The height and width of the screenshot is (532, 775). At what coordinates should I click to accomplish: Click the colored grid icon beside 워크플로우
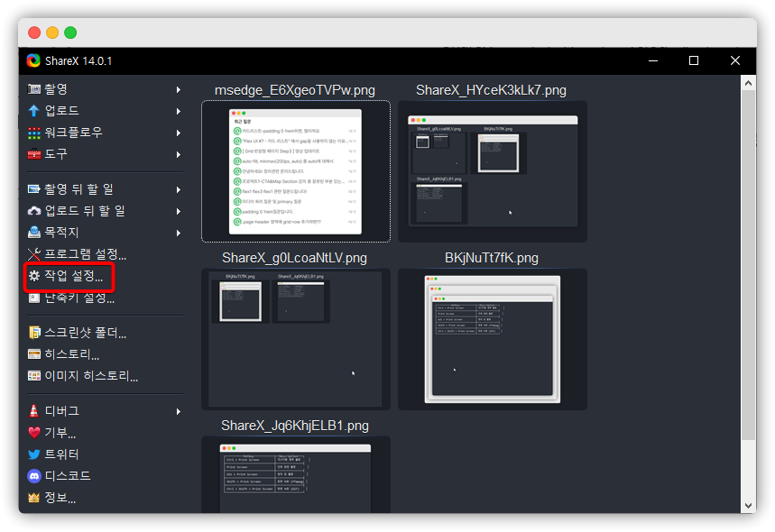click(33, 133)
